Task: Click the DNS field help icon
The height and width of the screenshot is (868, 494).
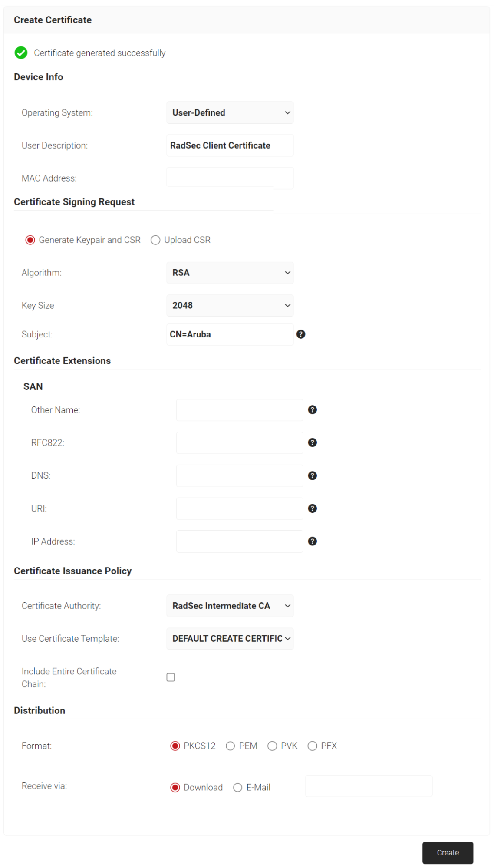Action: (312, 475)
